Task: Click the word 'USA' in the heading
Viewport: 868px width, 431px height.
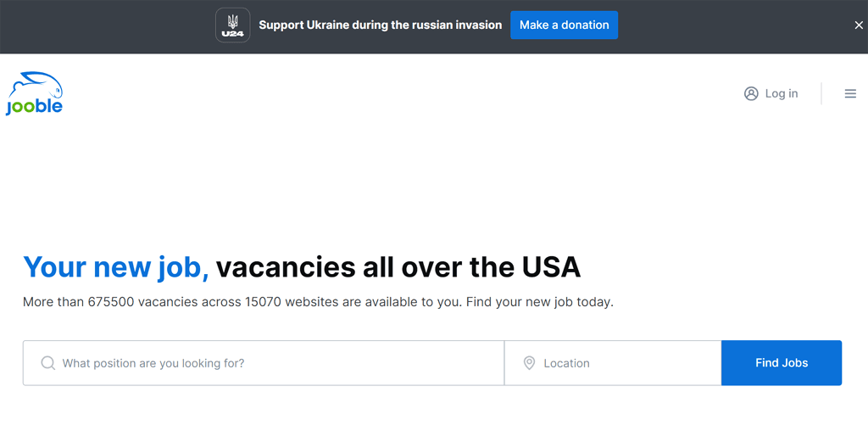Action: [x=551, y=266]
